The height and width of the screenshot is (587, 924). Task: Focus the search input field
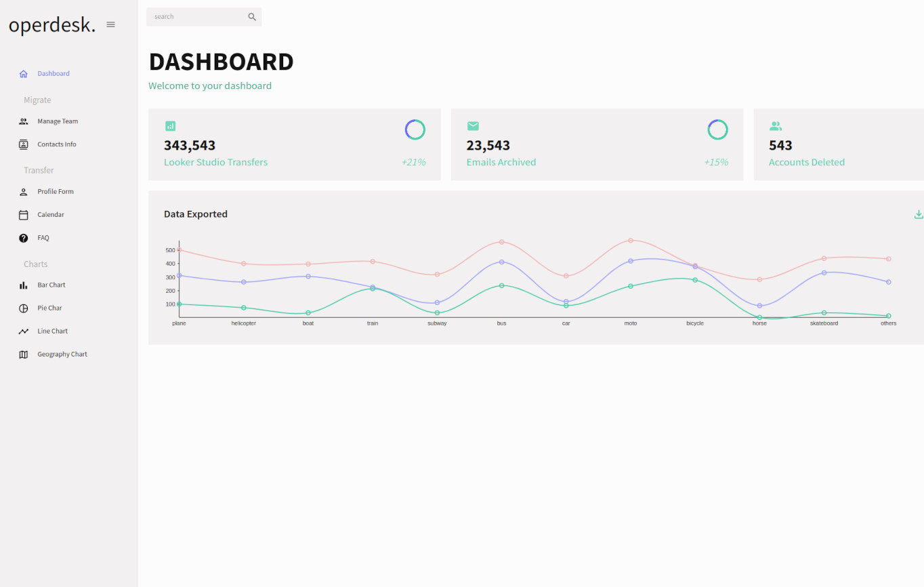(x=196, y=17)
